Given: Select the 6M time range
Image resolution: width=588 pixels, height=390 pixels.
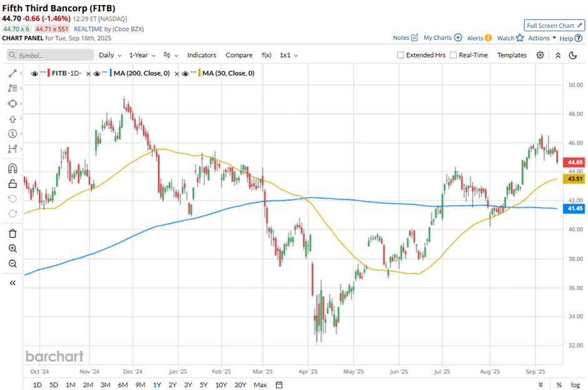Looking at the screenshot, I should [123, 385].
